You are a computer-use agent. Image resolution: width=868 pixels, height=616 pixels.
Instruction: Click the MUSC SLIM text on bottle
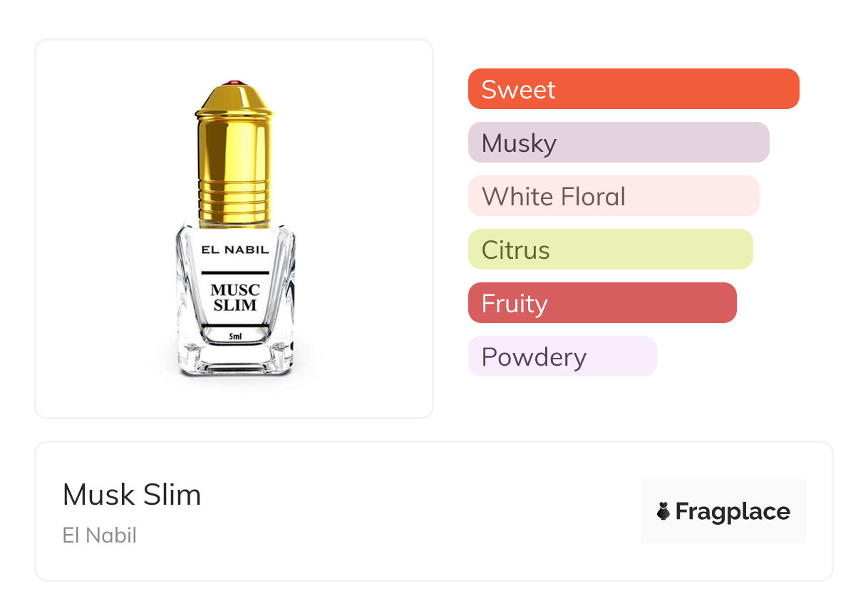(234, 297)
